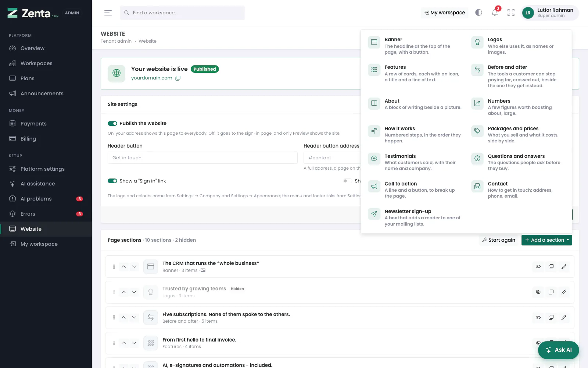Screen dimensions: 588x368
Task: Enter fullscreen mode
Action: [511, 13]
